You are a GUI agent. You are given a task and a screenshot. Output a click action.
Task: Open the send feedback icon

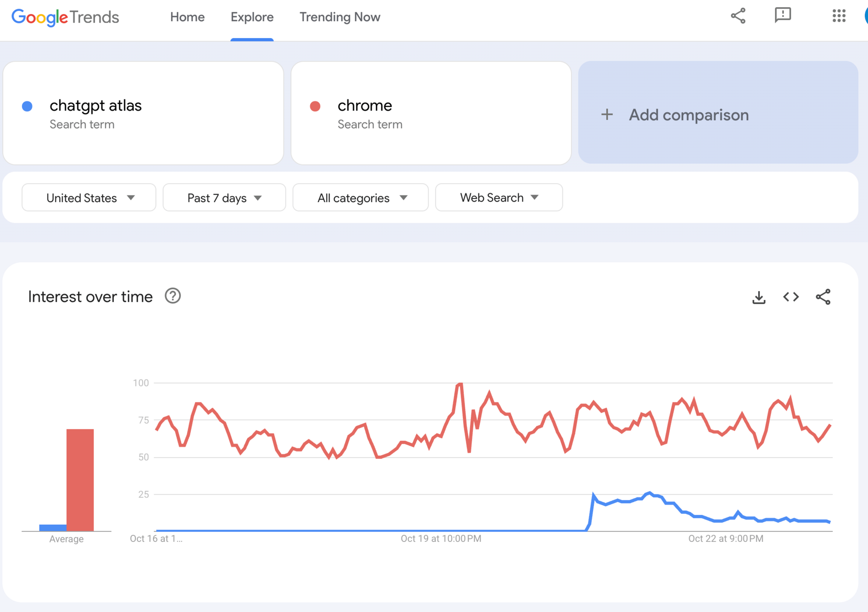tap(783, 15)
